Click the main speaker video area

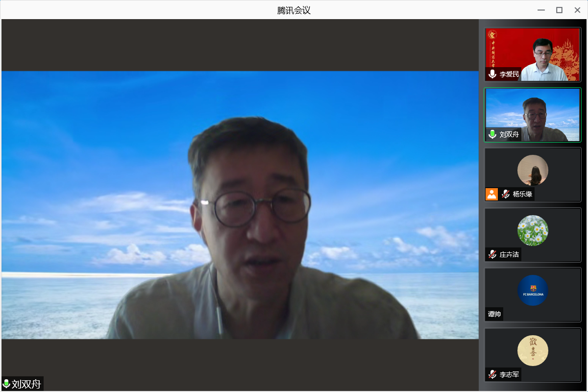[x=240, y=205]
